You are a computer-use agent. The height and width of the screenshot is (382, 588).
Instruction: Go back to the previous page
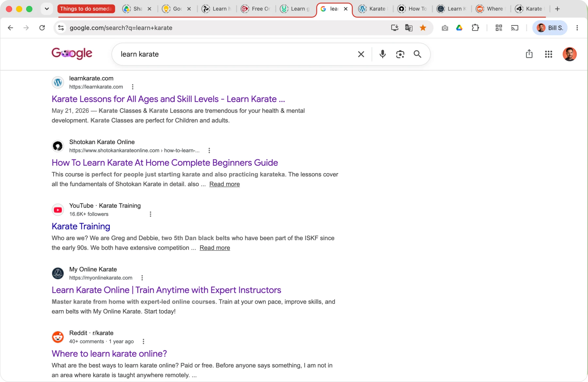point(10,28)
